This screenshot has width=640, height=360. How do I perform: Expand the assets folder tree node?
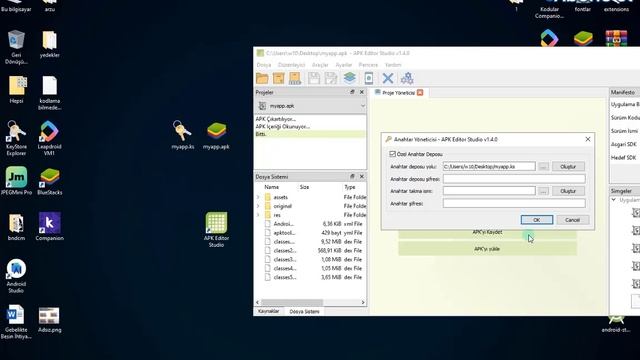coord(258,197)
